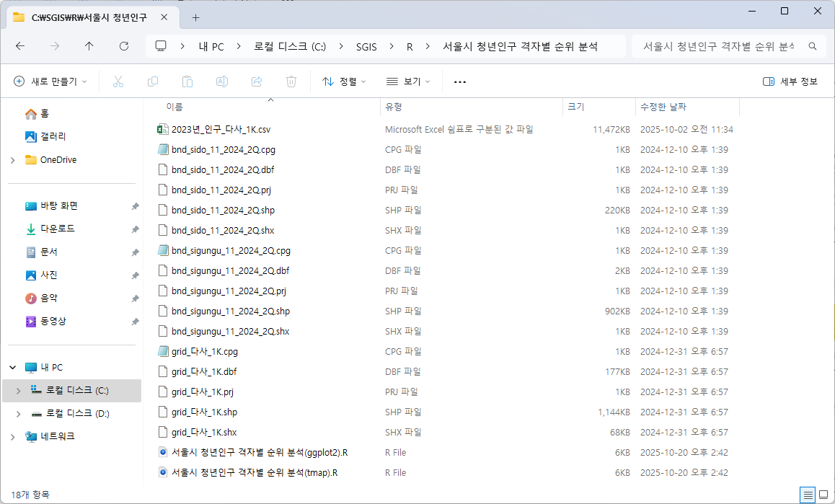Select file bnd_sido_11_2024_2Q.shp
This screenshot has width=835, height=504.
[x=223, y=211]
